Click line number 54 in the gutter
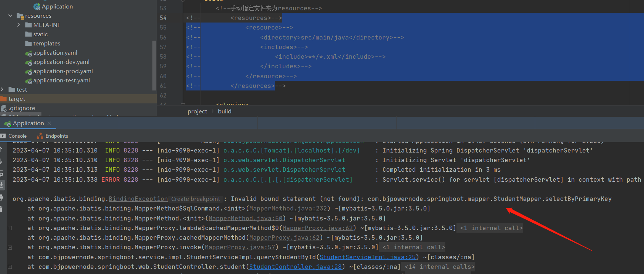 pos(163,18)
